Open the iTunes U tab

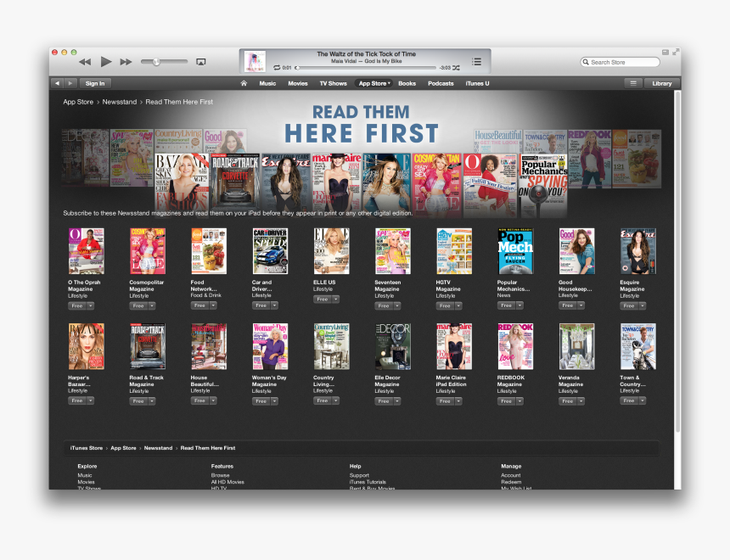478,84
